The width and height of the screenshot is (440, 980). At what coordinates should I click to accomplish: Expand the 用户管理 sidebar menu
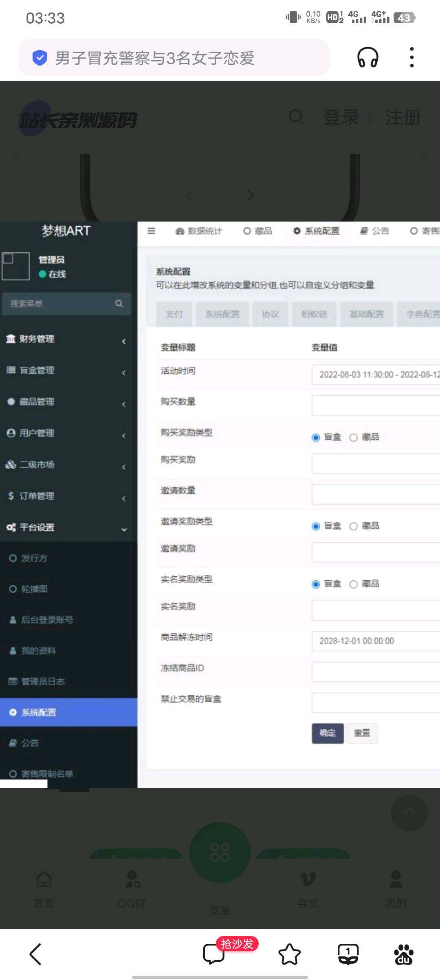coord(65,433)
